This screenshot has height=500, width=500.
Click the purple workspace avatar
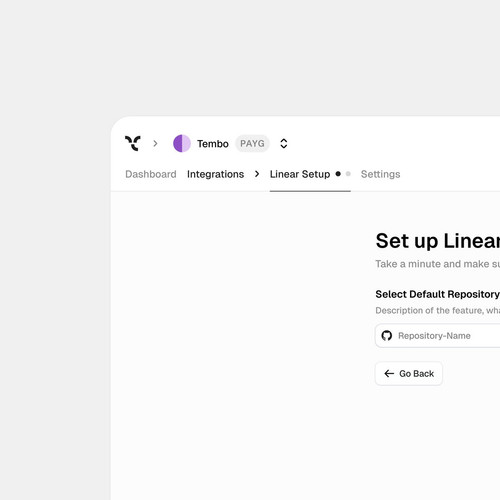(182, 143)
